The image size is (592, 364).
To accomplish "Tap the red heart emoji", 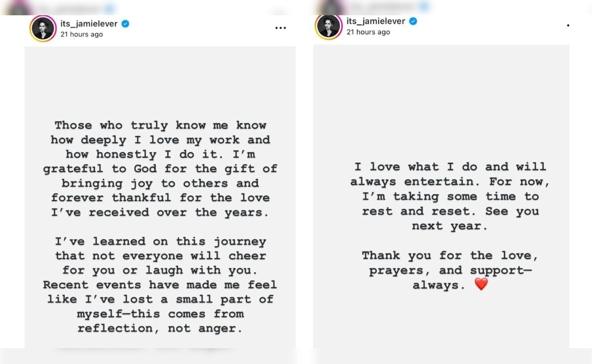I will [x=481, y=284].
